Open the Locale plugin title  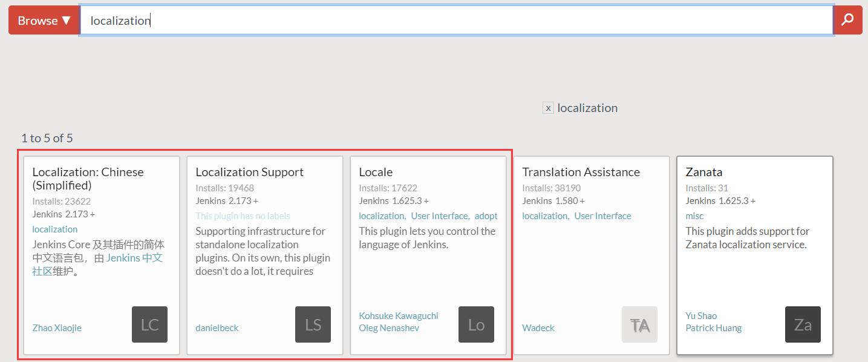click(x=376, y=172)
